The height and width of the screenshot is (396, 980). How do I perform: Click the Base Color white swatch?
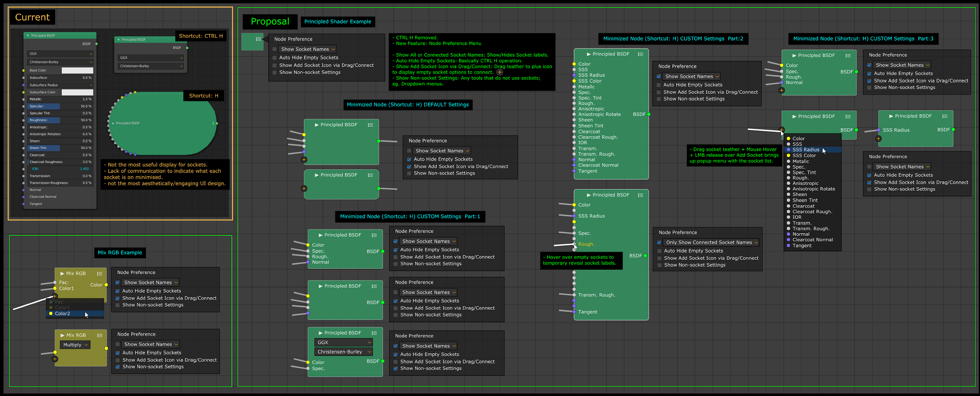click(x=77, y=70)
